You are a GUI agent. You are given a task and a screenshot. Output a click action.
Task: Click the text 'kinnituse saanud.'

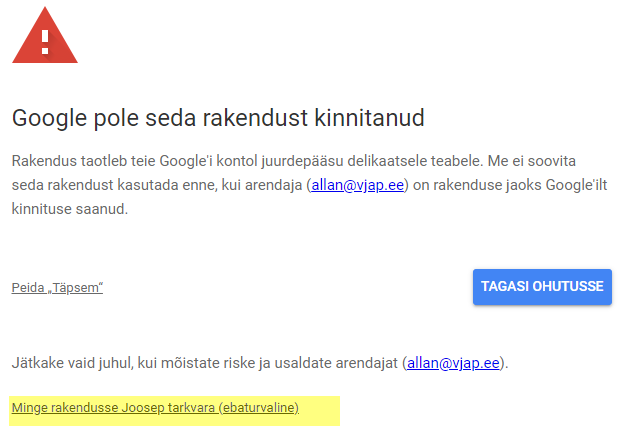tap(70, 209)
